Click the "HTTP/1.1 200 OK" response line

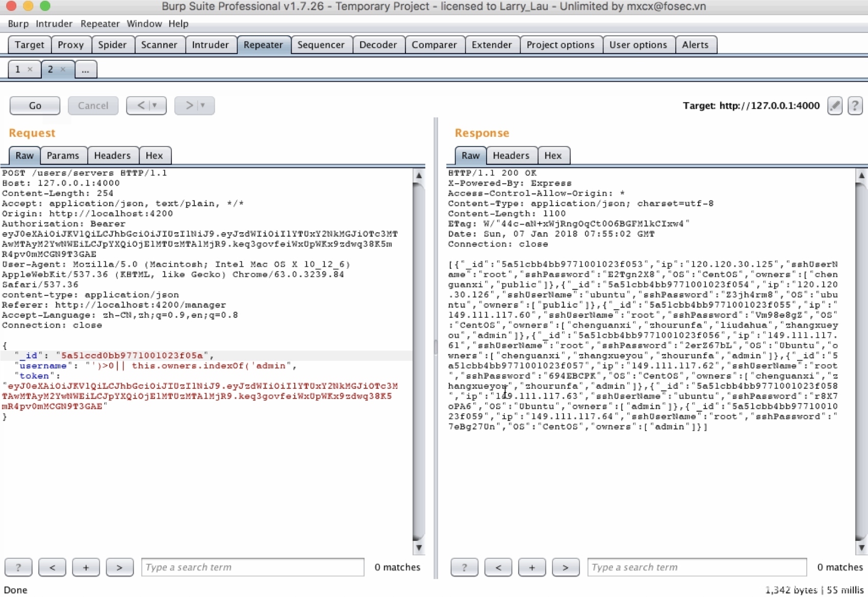coord(492,173)
